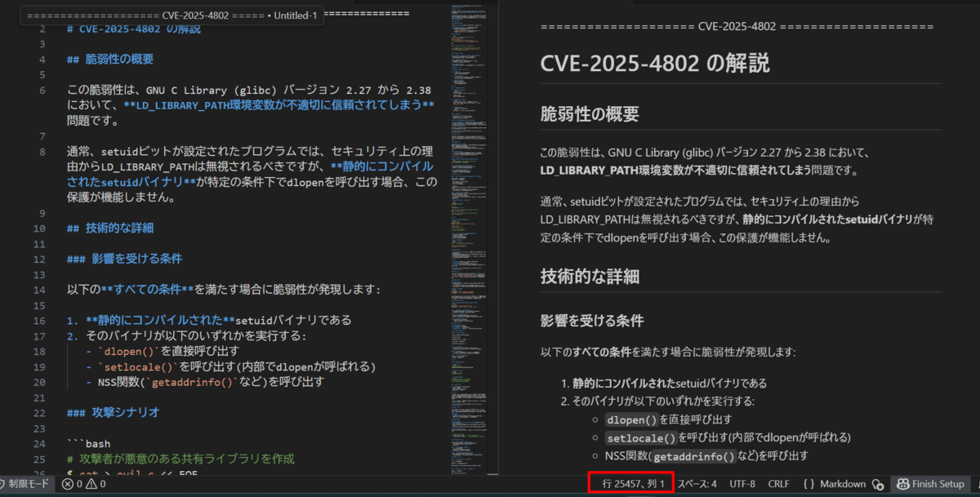Click editor line containing `setlocale()`
Image resolution: width=980 pixels, height=497 pixels.
point(230,366)
